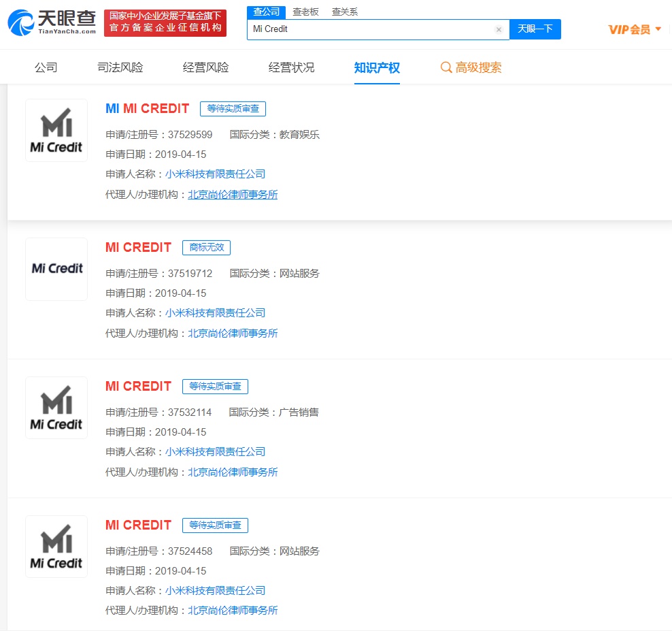Select the 查公司 search tab

[x=266, y=12]
